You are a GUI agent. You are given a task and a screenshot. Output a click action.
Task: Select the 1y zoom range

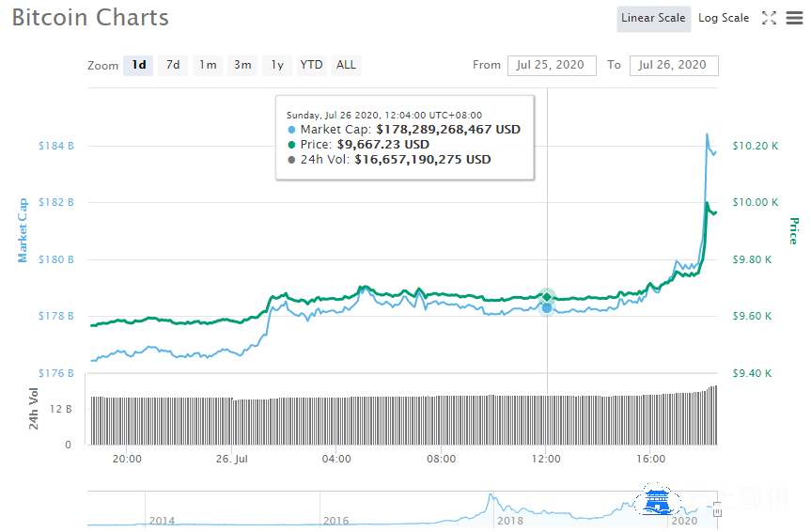coord(277,65)
